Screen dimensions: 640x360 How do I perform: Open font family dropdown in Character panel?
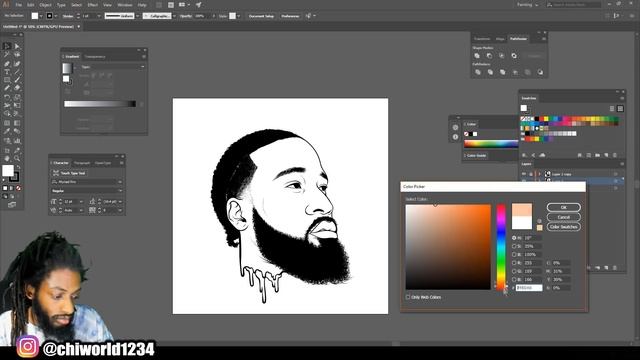point(120,182)
